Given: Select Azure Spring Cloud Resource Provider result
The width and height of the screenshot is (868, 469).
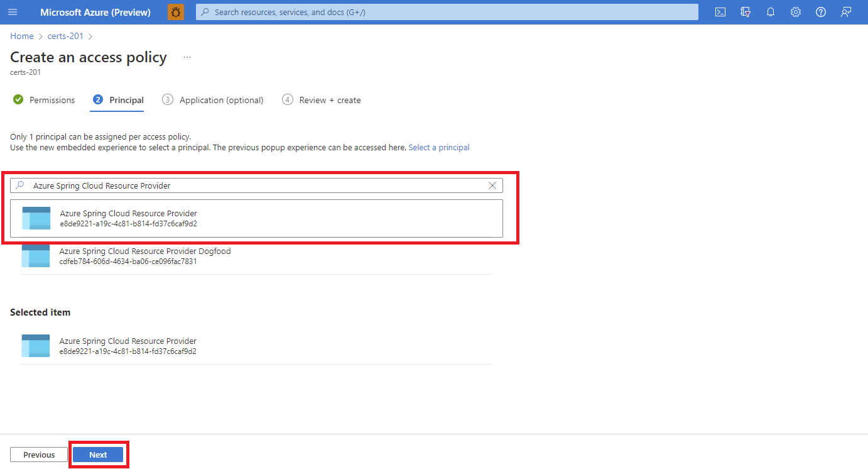Looking at the screenshot, I should [256, 218].
